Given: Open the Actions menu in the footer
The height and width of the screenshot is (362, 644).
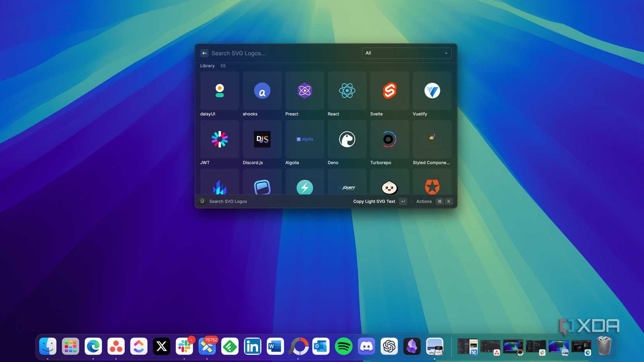Looking at the screenshot, I should click(x=424, y=201).
